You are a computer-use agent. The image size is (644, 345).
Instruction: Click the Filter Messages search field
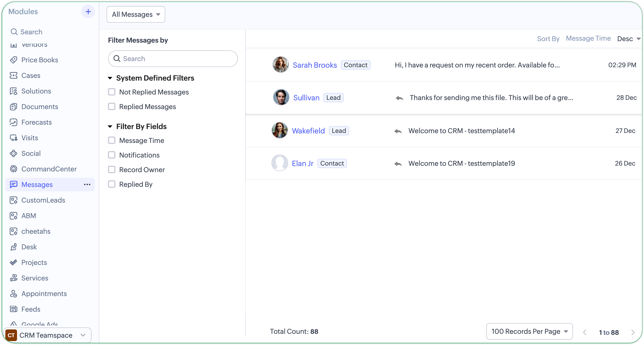tap(175, 58)
